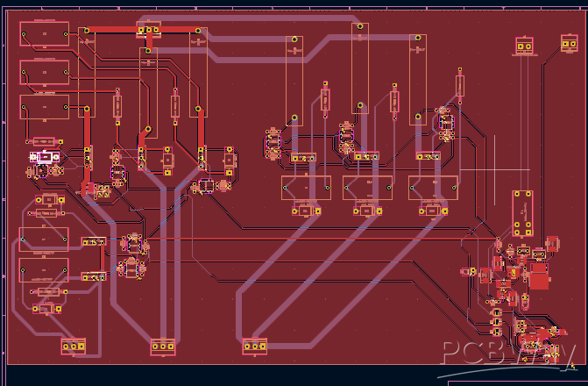The height and width of the screenshot is (386, 588).
Task: Select the lowest large pink-outlined component at lower left
Action: [x=44, y=269]
